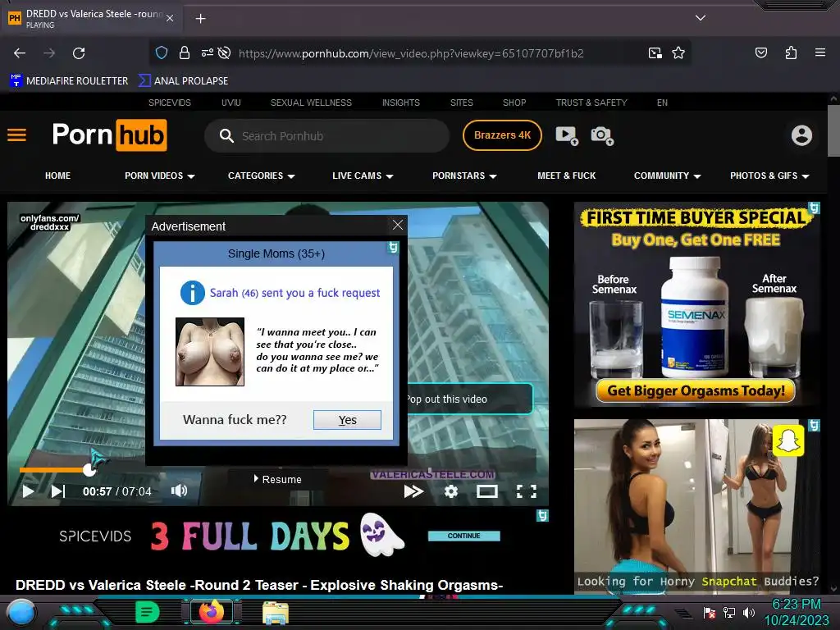840x630 pixels.
Task: Save page to Pocket
Action: (760, 52)
